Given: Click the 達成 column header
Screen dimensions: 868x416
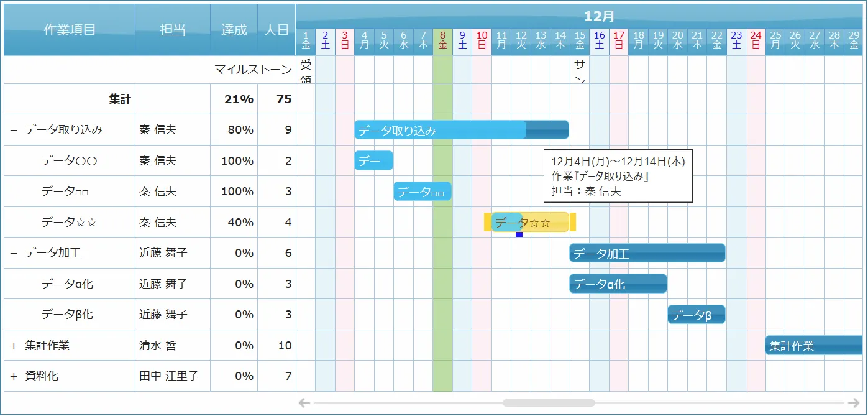Looking at the screenshot, I should pos(234,30).
